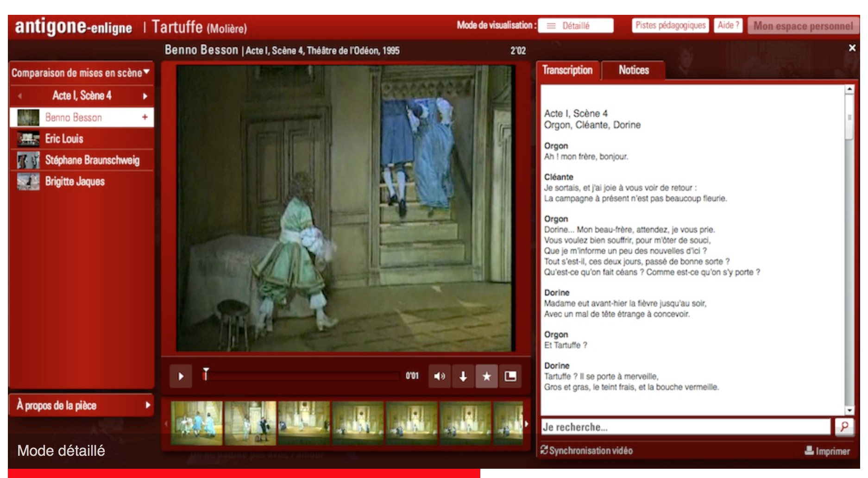The width and height of the screenshot is (868, 478).
Task: Toggle Synchronisation vidéo
Action: click(x=586, y=450)
